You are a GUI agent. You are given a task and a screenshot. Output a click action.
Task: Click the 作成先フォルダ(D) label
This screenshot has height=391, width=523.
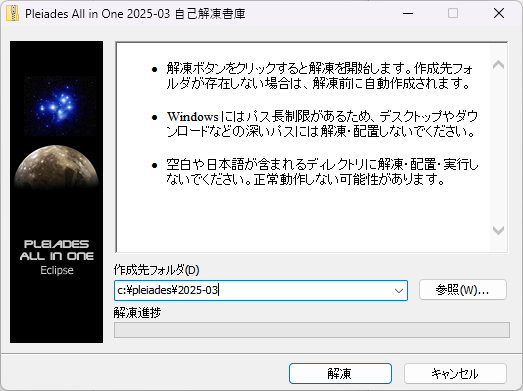pos(156,270)
